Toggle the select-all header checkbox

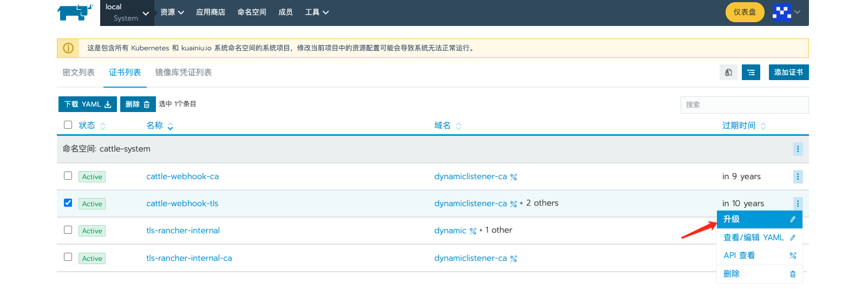[68, 125]
